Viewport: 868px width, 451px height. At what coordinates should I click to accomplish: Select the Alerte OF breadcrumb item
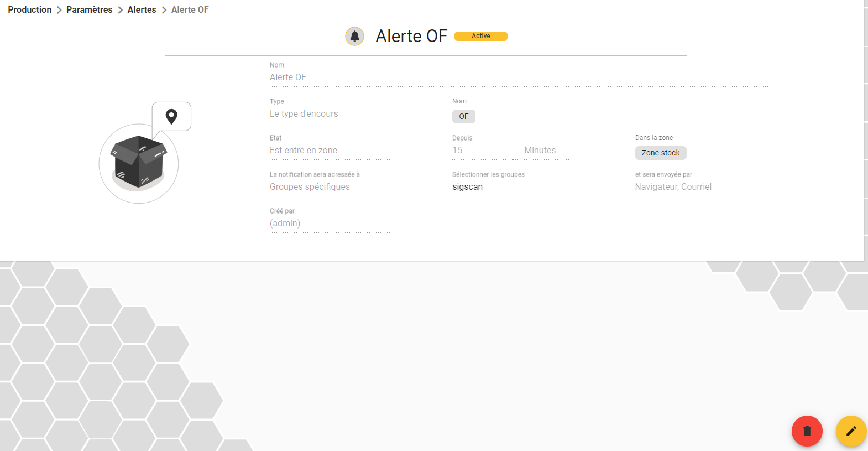190,9
